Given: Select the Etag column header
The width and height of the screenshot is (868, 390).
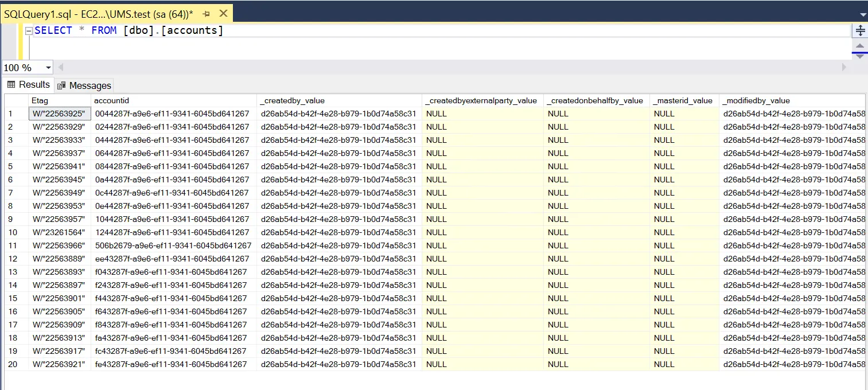Looking at the screenshot, I should [59, 100].
